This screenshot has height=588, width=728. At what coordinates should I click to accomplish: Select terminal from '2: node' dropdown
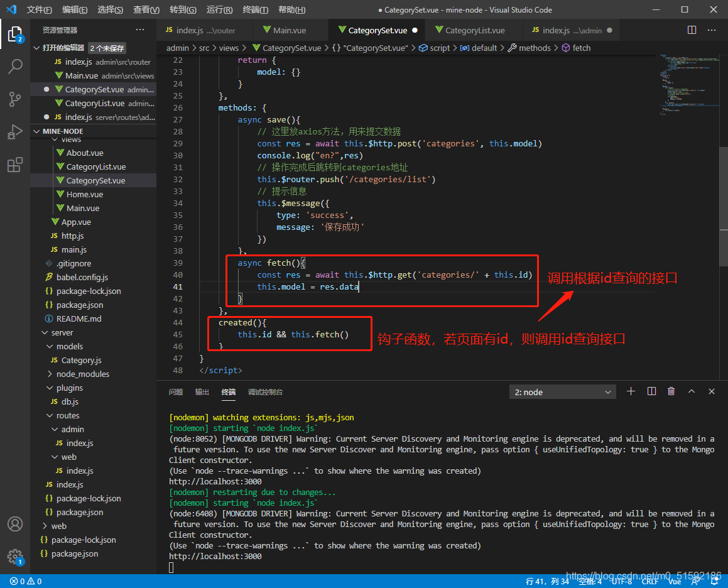(563, 392)
